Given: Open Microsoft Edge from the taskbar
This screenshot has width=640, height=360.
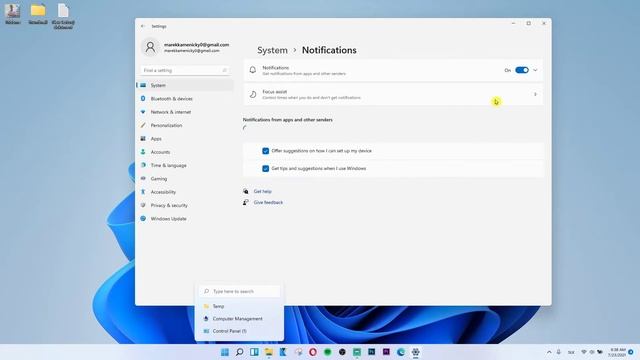Looking at the screenshot, I should point(401,352).
